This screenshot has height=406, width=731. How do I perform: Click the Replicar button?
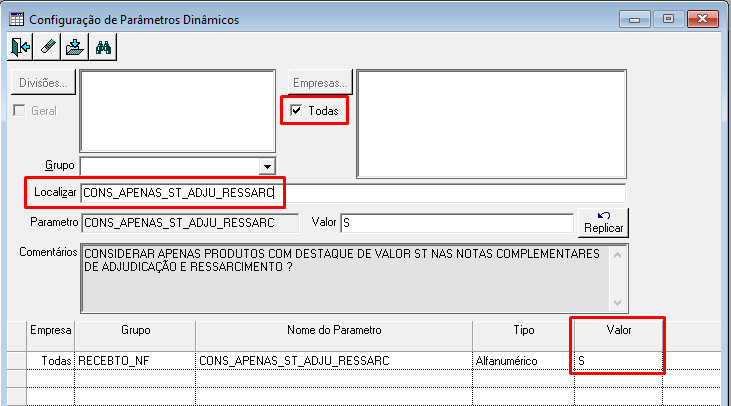coord(603,223)
